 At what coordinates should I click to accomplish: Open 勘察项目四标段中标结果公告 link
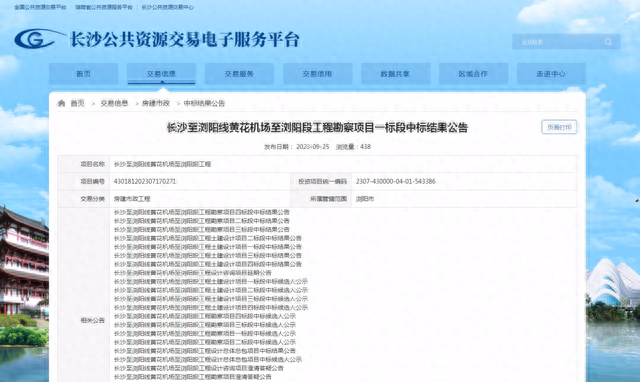click(202, 212)
